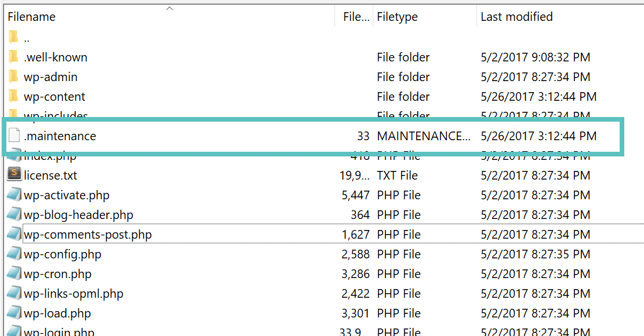
Task: Sort files by the Filename column
Action: 31,16
